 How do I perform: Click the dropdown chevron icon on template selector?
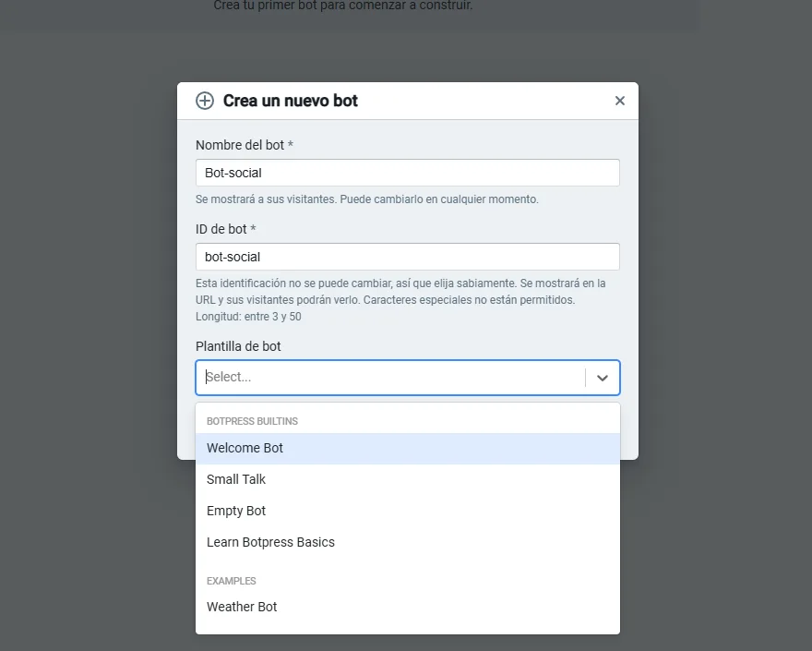click(603, 378)
